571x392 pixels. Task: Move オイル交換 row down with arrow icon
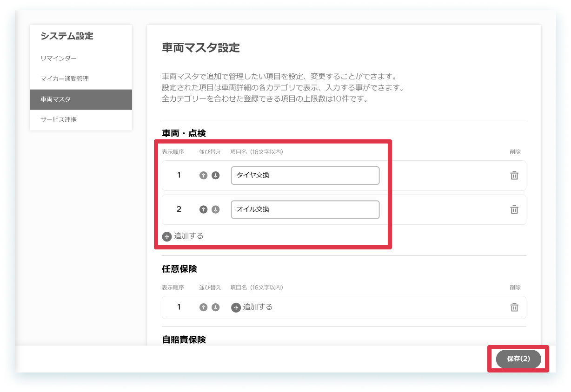(x=215, y=209)
